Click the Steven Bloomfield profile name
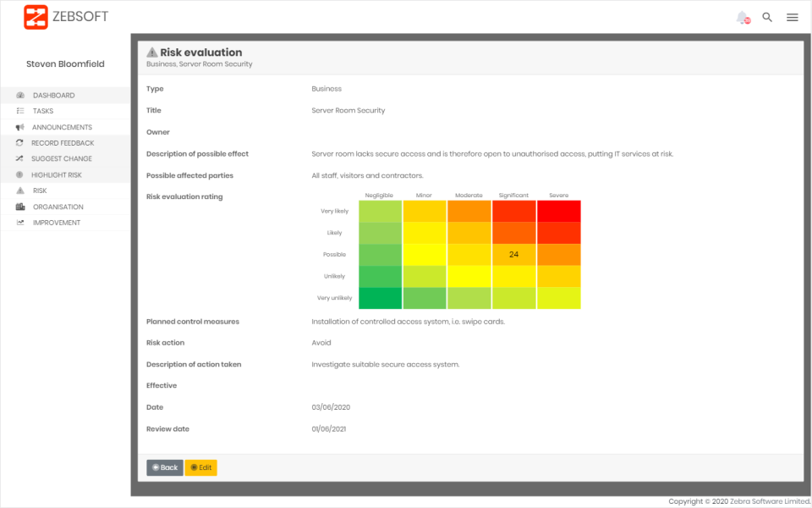The width and height of the screenshot is (812, 508). [x=65, y=63]
